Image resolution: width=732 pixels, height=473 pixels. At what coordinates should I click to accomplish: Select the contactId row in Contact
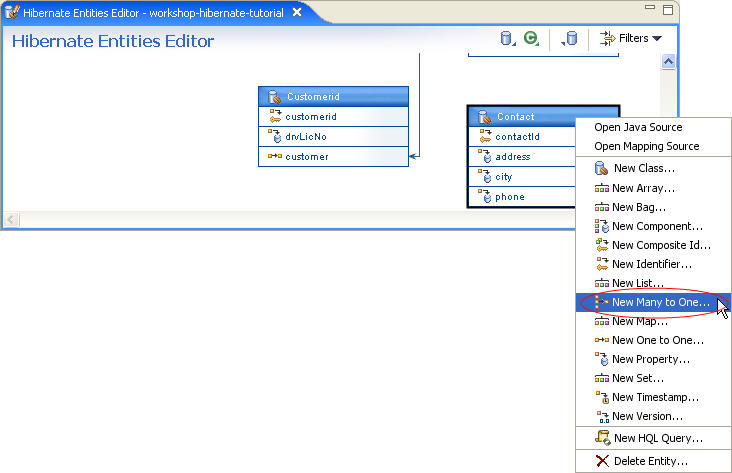(x=521, y=137)
